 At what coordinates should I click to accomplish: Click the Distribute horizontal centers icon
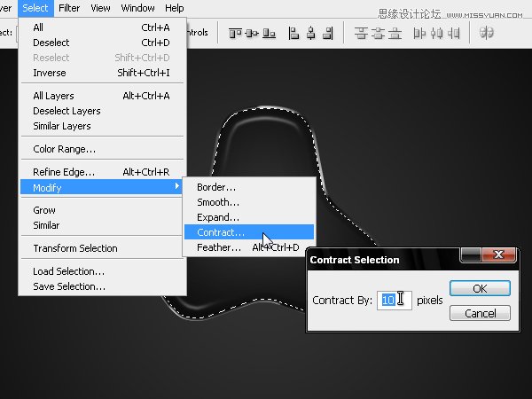click(x=436, y=34)
